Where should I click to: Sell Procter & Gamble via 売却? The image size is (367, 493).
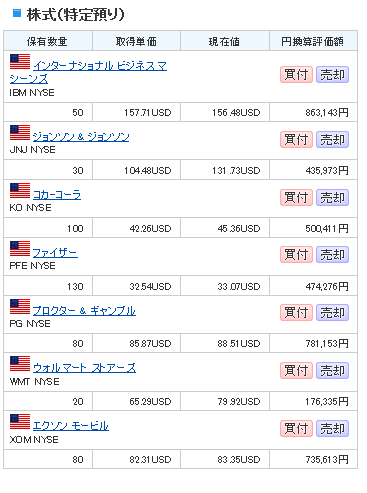pyautogui.click(x=332, y=313)
